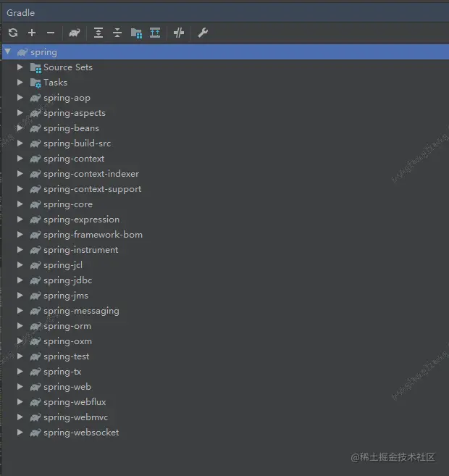449x476 pixels.
Task: Select the spring-context module label
Action: point(74,159)
